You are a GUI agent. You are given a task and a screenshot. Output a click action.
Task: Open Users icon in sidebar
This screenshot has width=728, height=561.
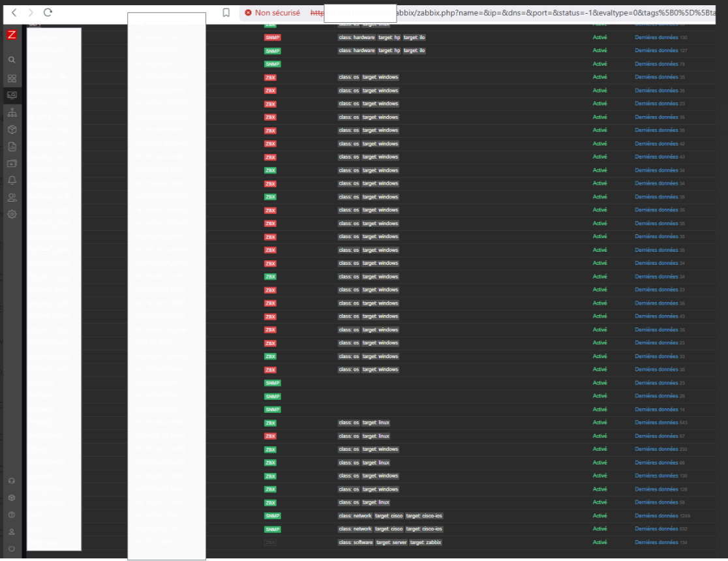coord(12,197)
